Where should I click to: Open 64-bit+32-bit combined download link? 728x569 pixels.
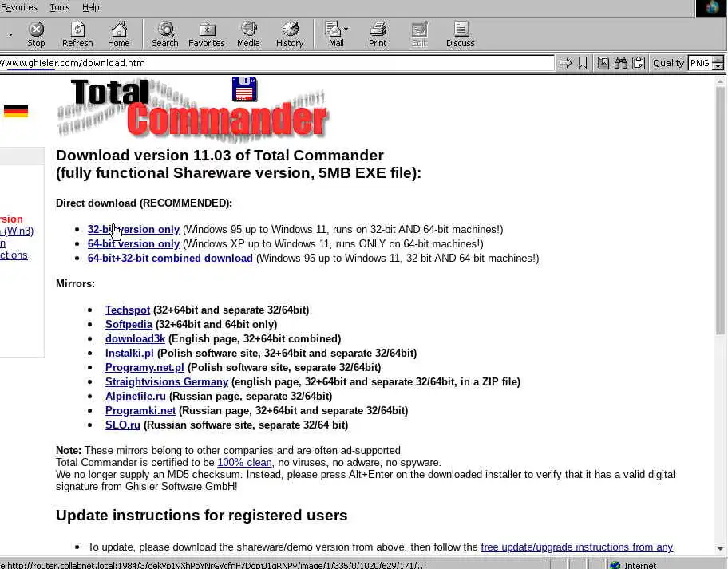(170, 258)
